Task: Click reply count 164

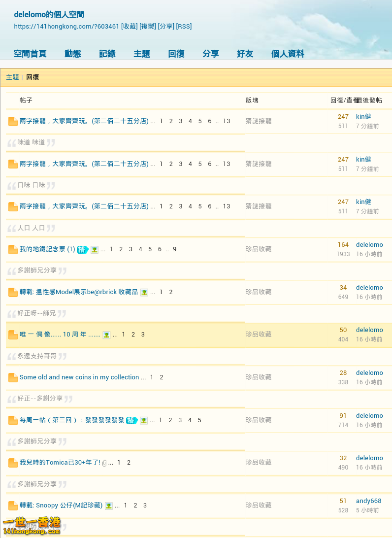Action: 343,245
